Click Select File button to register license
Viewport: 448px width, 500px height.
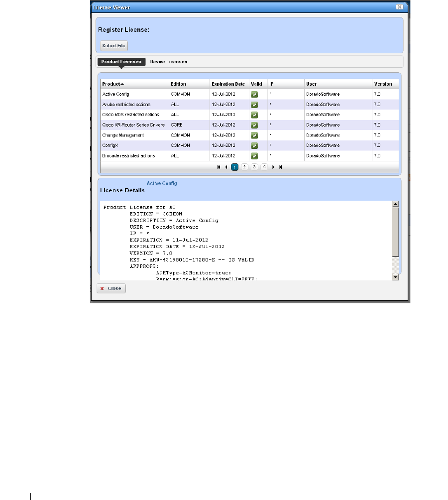click(114, 46)
